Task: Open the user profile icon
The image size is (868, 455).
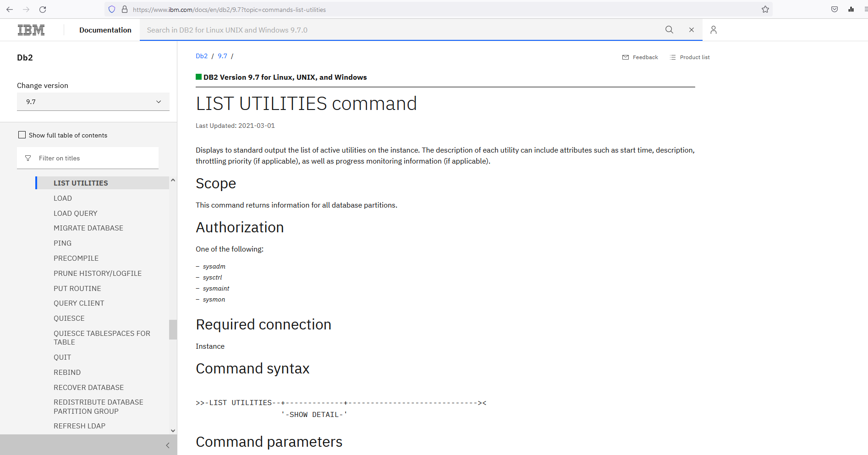Action: [x=713, y=29]
